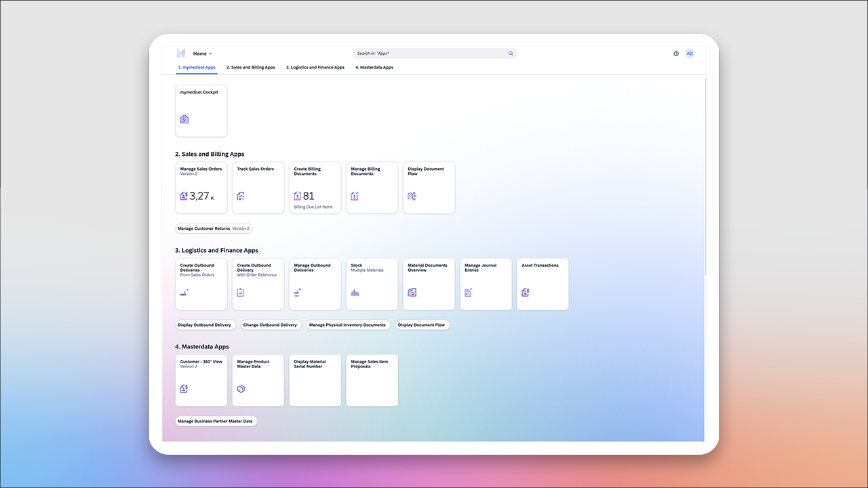Image resolution: width=868 pixels, height=488 pixels.
Task: Click the Manage Outbound Deliveries tile icon
Action: click(298, 292)
